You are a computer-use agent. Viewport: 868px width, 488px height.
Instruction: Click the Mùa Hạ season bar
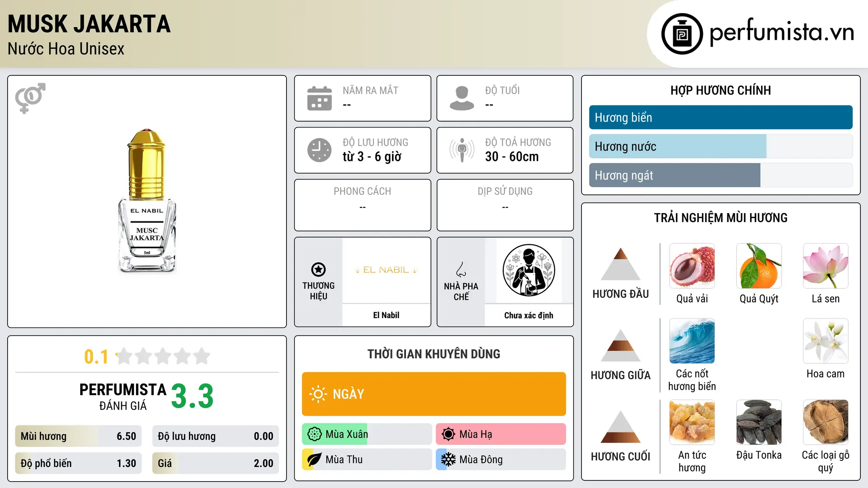501,434
